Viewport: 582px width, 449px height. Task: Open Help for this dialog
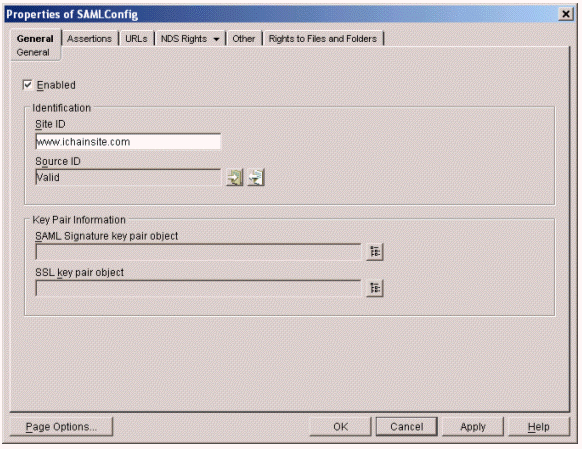click(x=539, y=427)
